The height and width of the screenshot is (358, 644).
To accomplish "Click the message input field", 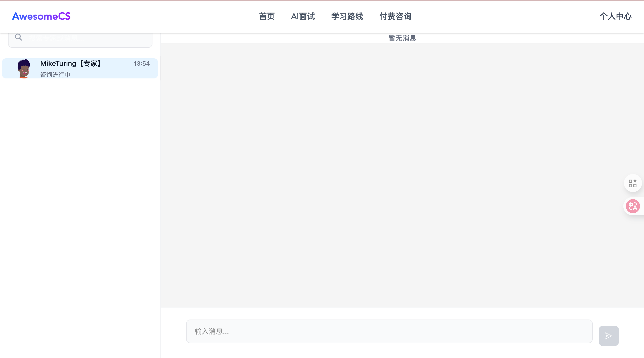I will click(x=389, y=331).
